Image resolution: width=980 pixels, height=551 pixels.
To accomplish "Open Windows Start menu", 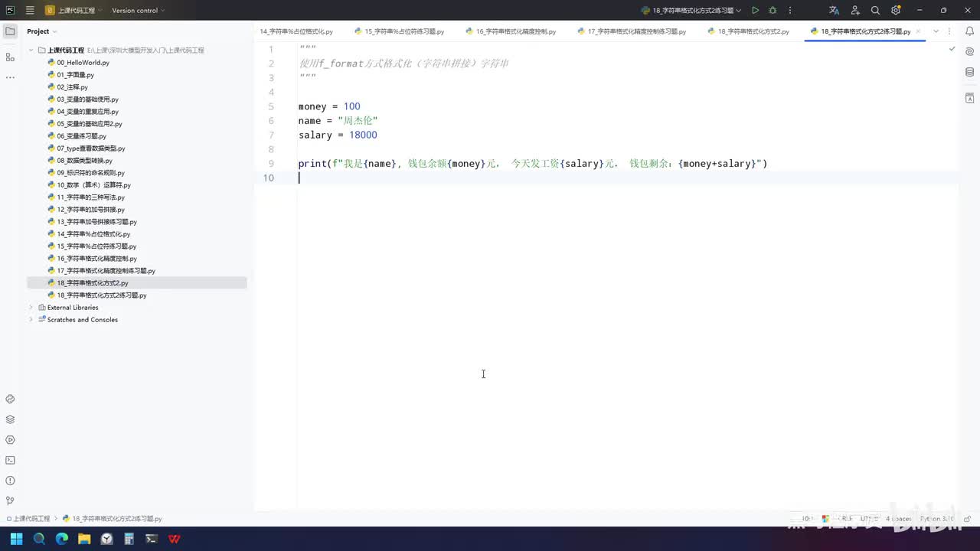I will [16, 539].
